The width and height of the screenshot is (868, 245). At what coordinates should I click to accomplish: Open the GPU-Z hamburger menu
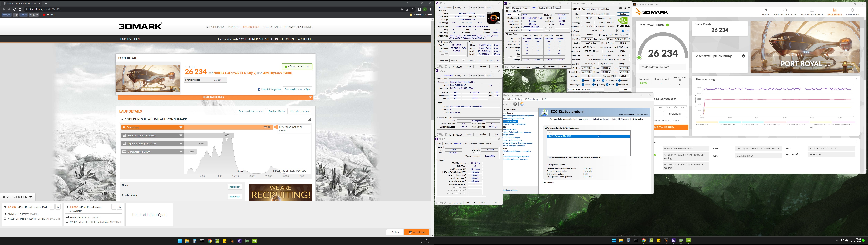point(629,8)
